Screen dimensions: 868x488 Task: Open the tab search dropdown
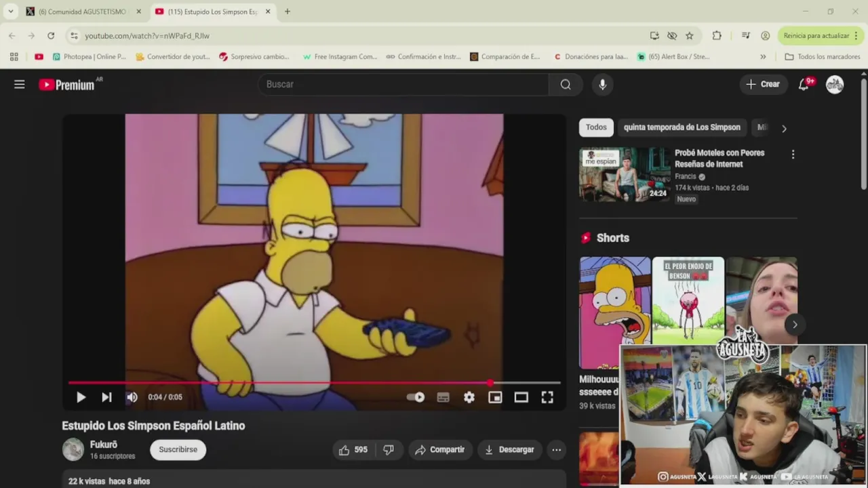click(10, 12)
